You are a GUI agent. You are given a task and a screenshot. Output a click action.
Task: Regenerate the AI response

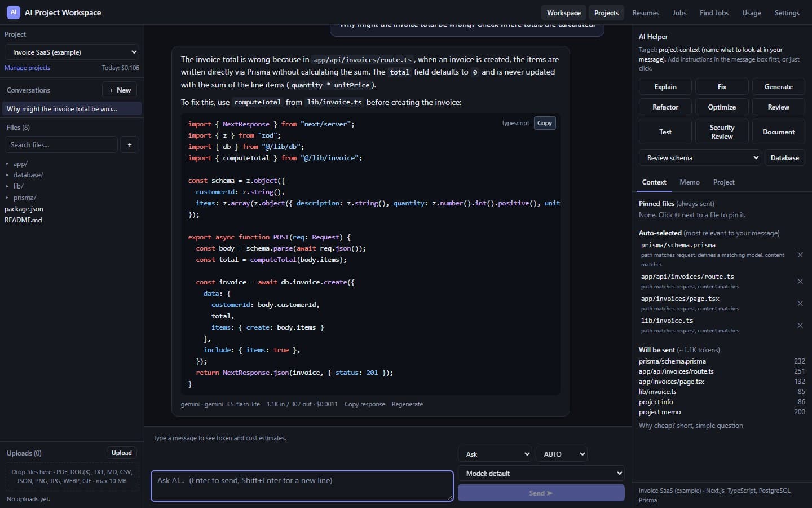(408, 404)
